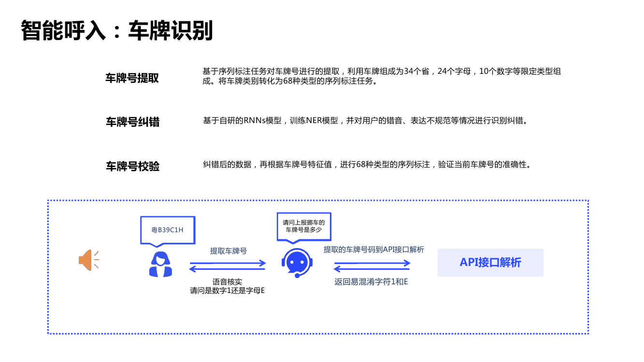The width and height of the screenshot is (644, 362).
Task: Click the 返回易混淆字符1和E label
Action: [x=371, y=281]
